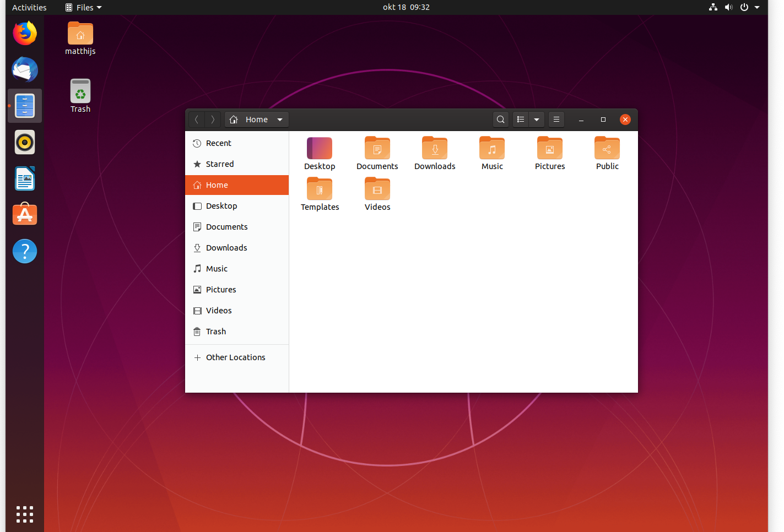The image size is (784, 532).
Task: Toggle list view in Files toolbar
Action: pos(521,120)
